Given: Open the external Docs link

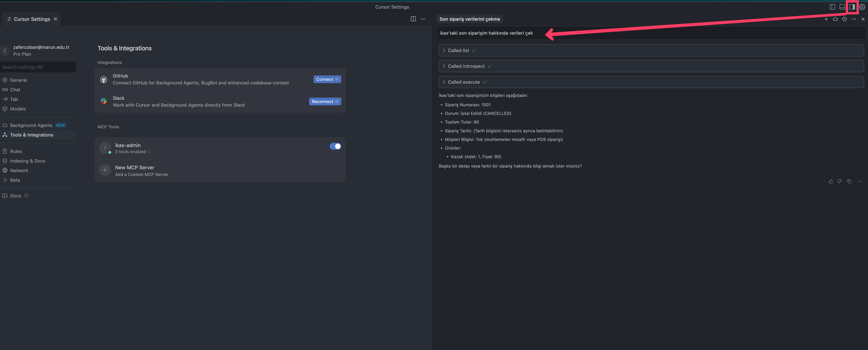Looking at the screenshot, I should (15, 196).
